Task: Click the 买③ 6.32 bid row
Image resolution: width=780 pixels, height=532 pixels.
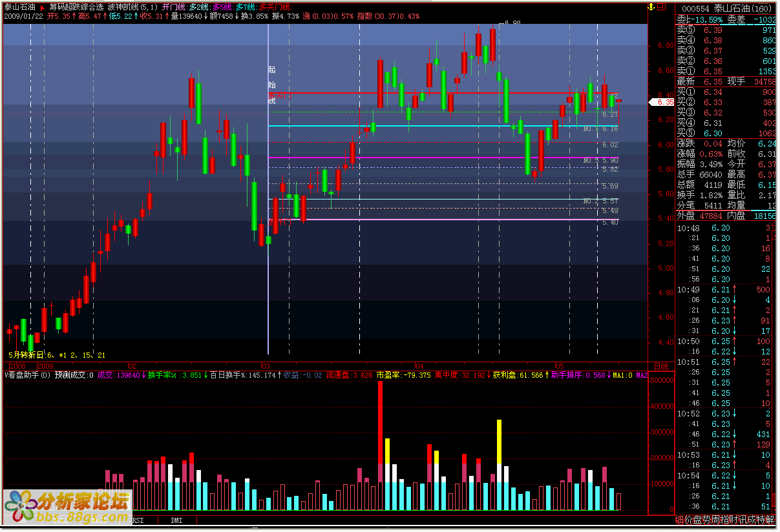Action: click(x=726, y=112)
